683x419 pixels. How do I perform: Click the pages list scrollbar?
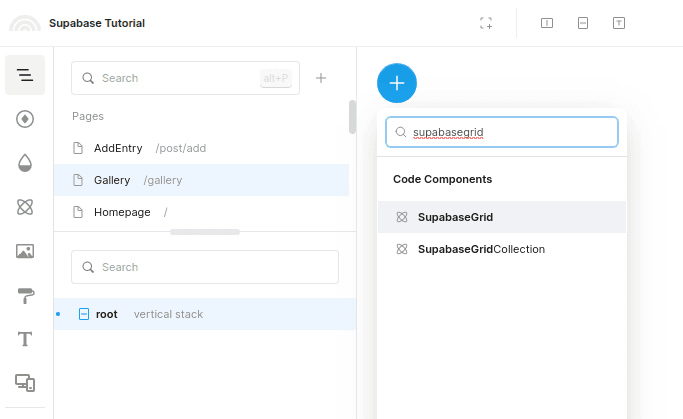click(352, 117)
